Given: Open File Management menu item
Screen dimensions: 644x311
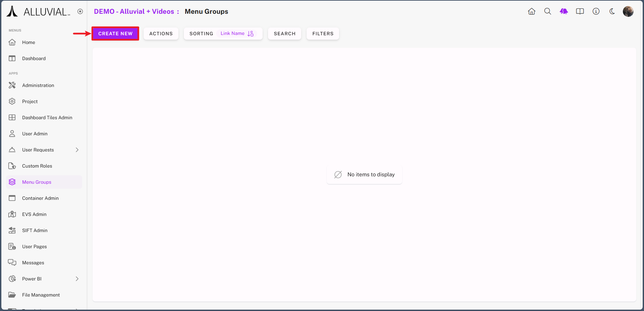Looking at the screenshot, I should pyautogui.click(x=44, y=295).
